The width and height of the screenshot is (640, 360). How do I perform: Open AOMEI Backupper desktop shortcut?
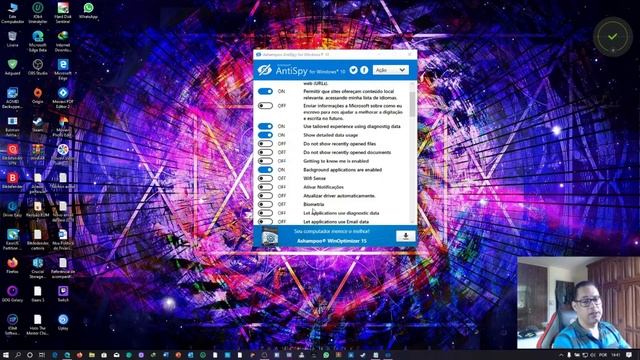[x=12, y=98]
